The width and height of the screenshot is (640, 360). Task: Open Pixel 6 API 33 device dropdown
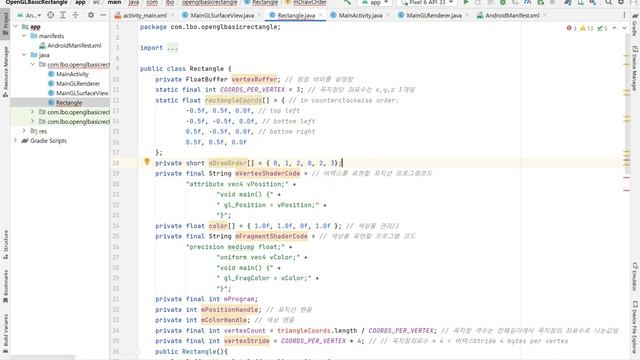[427, 2]
